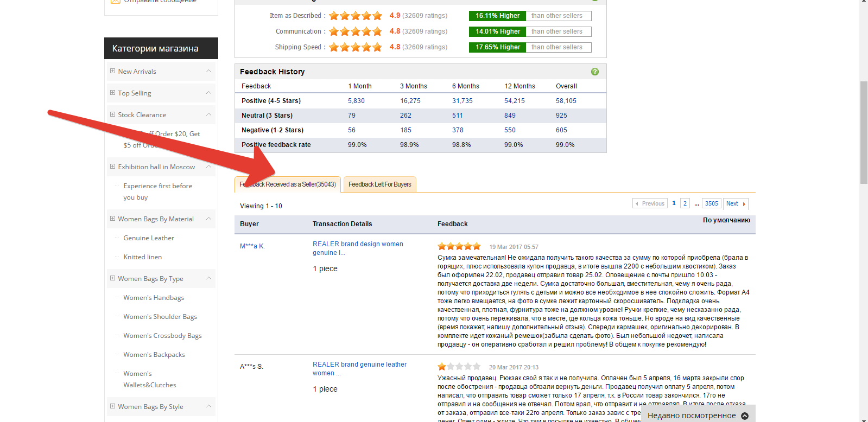Screen dimensions: 868x422
Task: Click 1 Month positive feedback count 5,830
Action: [356, 101]
